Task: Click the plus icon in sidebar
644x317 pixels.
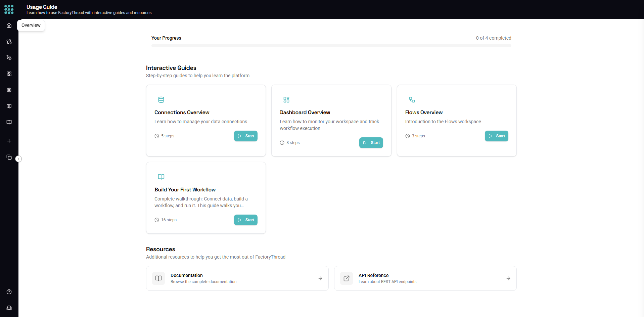Action: tap(9, 141)
